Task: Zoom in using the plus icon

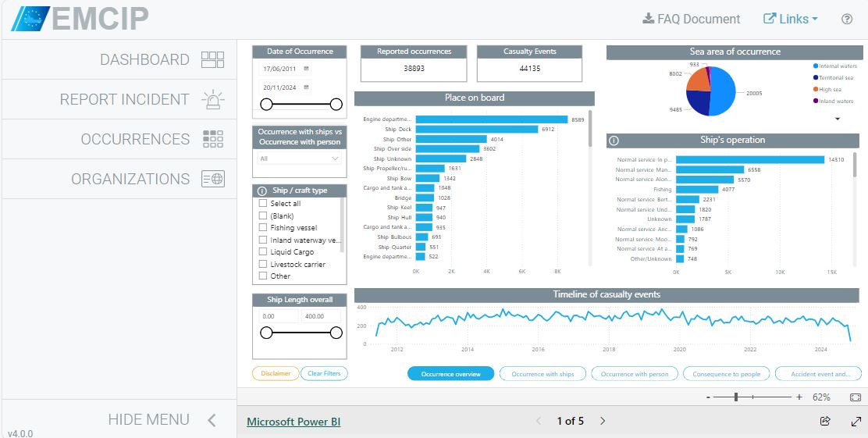Action: (799, 397)
